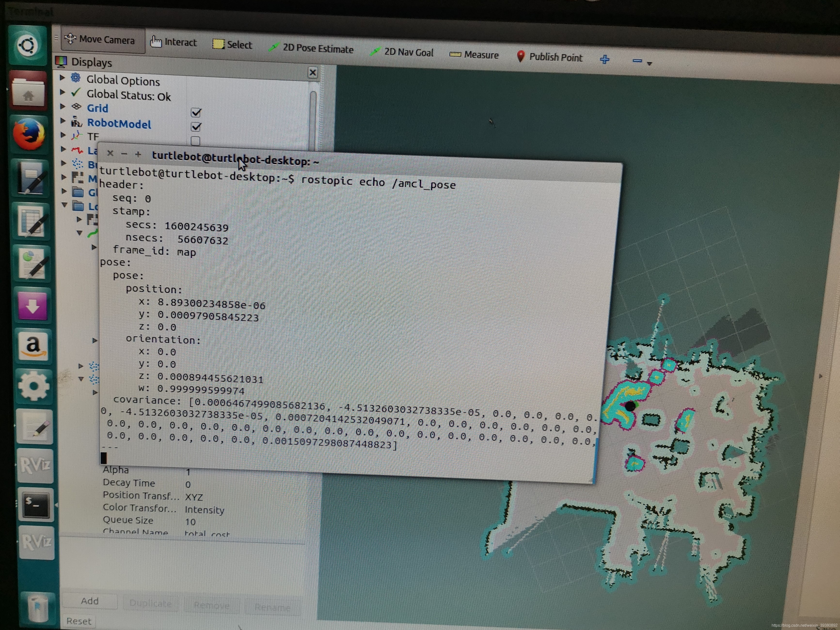Close the turtlebot terminal window

coord(110,153)
